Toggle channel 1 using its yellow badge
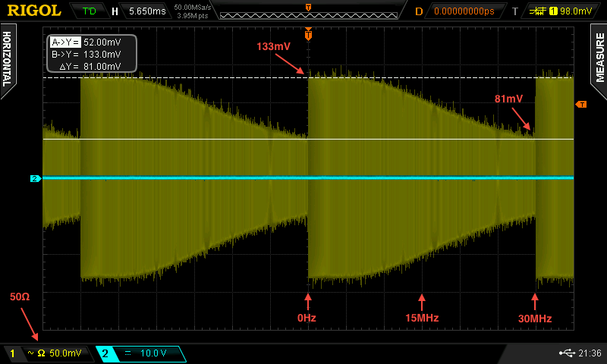 pyautogui.click(x=12, y=353)
